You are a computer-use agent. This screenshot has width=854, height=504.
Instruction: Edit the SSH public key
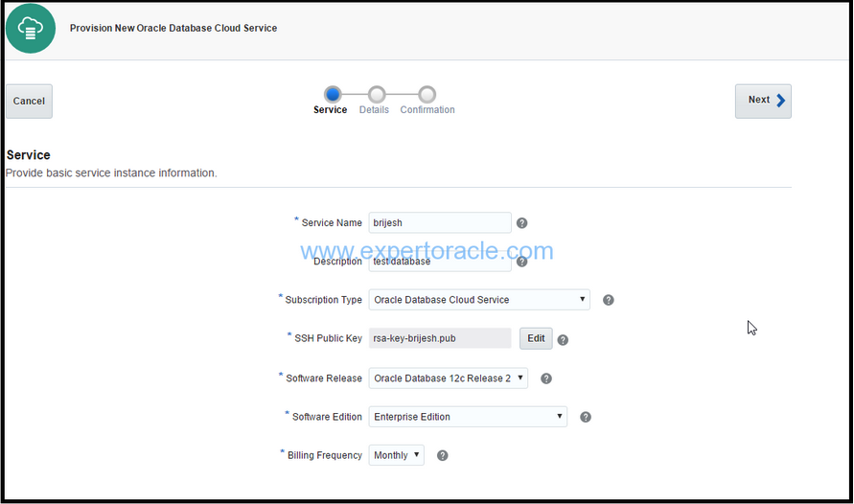click(x=536, y=338)
